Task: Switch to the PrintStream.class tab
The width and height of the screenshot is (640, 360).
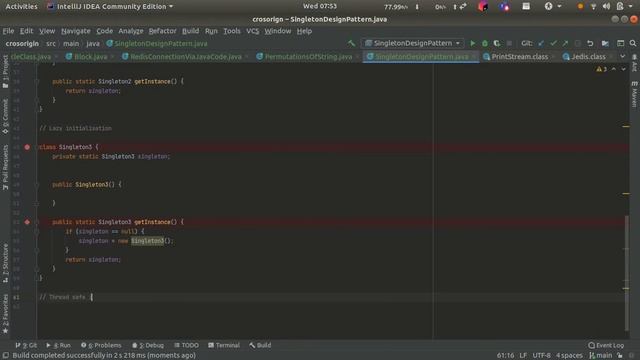Action: click(x=519, y=57)
